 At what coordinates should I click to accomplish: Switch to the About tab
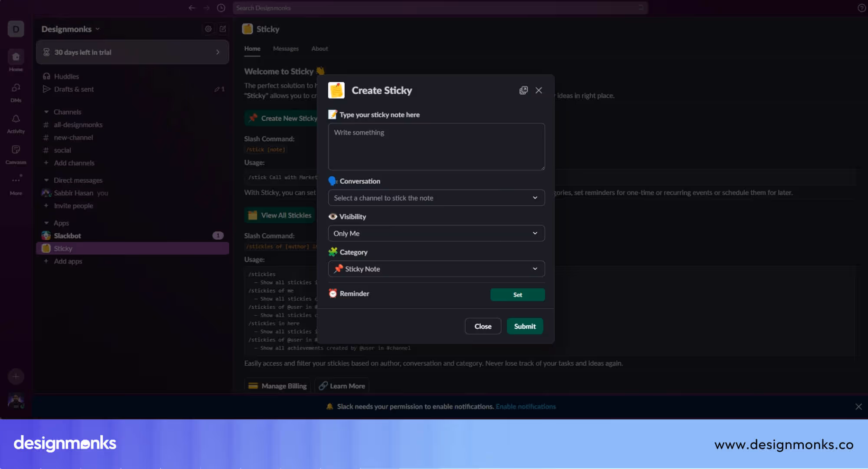tap(319, 49)
